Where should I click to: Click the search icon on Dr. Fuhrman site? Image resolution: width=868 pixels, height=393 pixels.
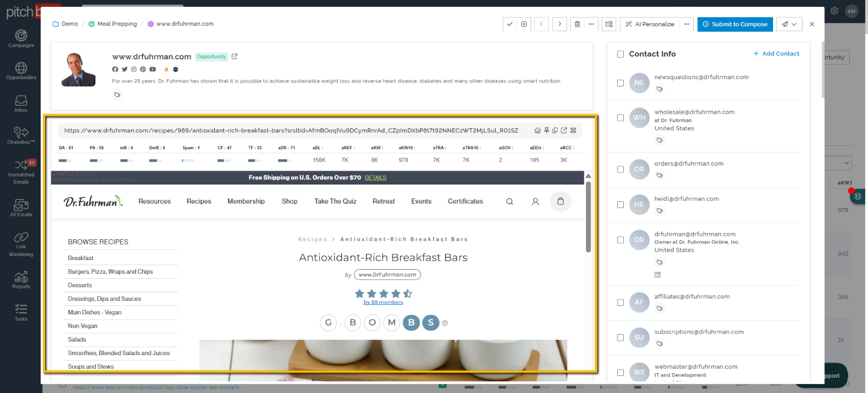[x=510, y=201]
